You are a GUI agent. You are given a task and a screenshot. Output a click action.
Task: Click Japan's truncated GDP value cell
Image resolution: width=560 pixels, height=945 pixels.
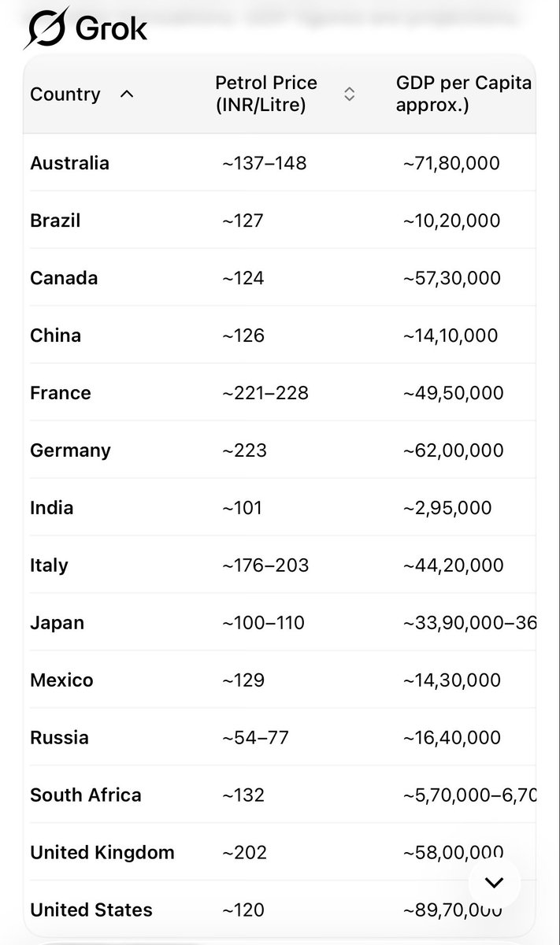coord(469,623)
